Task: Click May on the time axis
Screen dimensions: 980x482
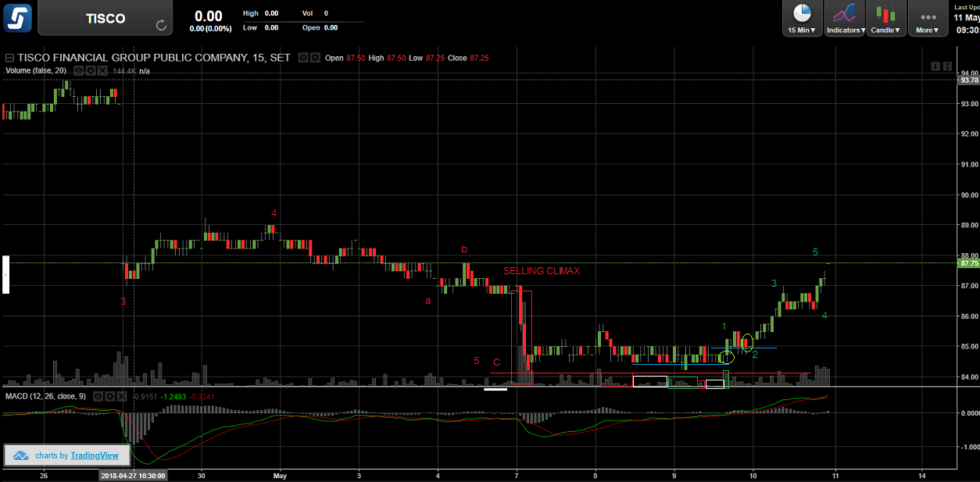Action: point(281,475)
